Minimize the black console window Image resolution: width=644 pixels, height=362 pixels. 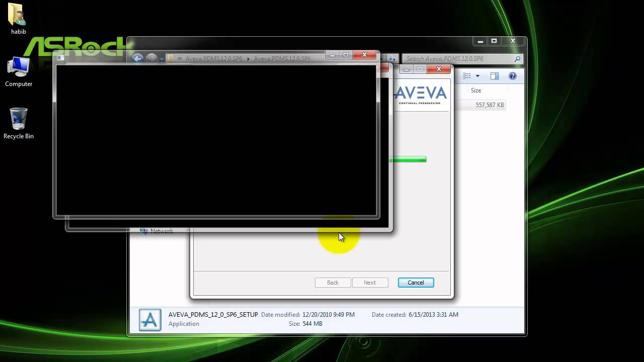(x=332, y=55)
